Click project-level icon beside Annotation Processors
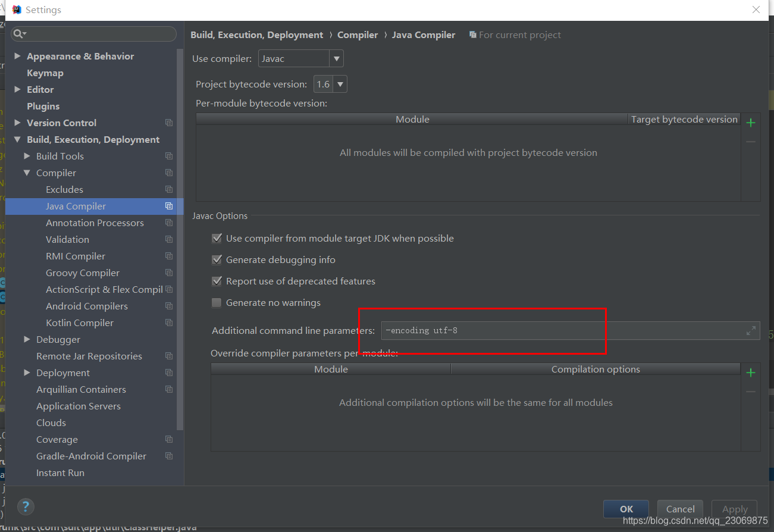 (x=169, y=223)
